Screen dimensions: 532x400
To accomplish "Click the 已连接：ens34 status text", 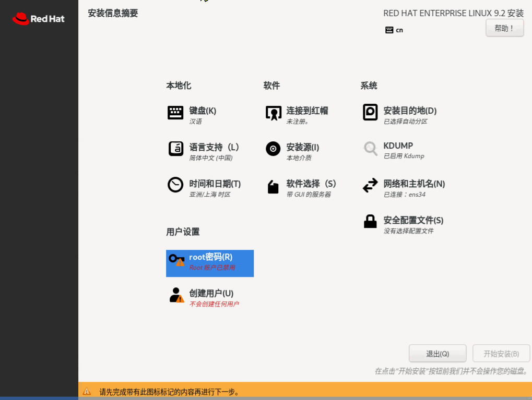I will [405, 195].
